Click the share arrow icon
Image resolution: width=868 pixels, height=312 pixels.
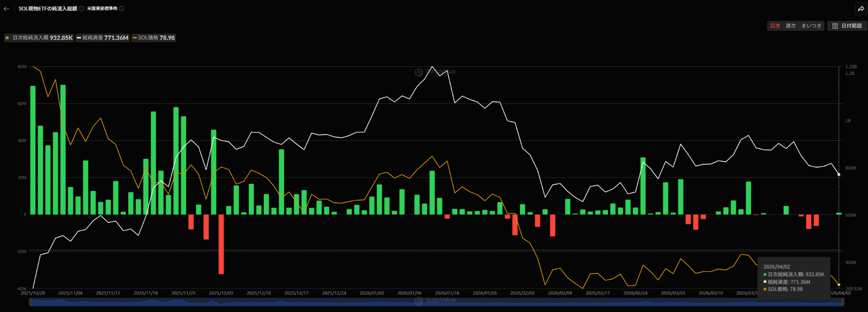[x=860, y=9]
